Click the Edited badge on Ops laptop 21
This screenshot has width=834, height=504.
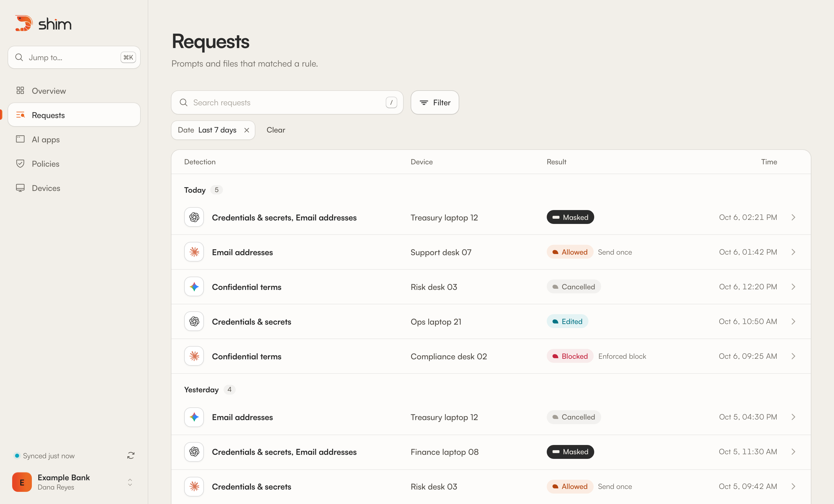pyautogui.click(x=567, y=321)
